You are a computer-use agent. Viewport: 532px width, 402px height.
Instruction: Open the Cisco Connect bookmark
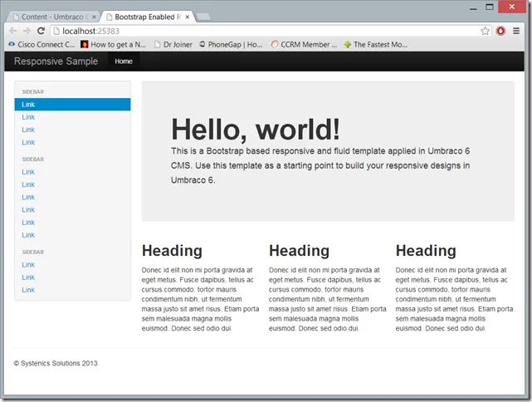(x=41, y=44)
